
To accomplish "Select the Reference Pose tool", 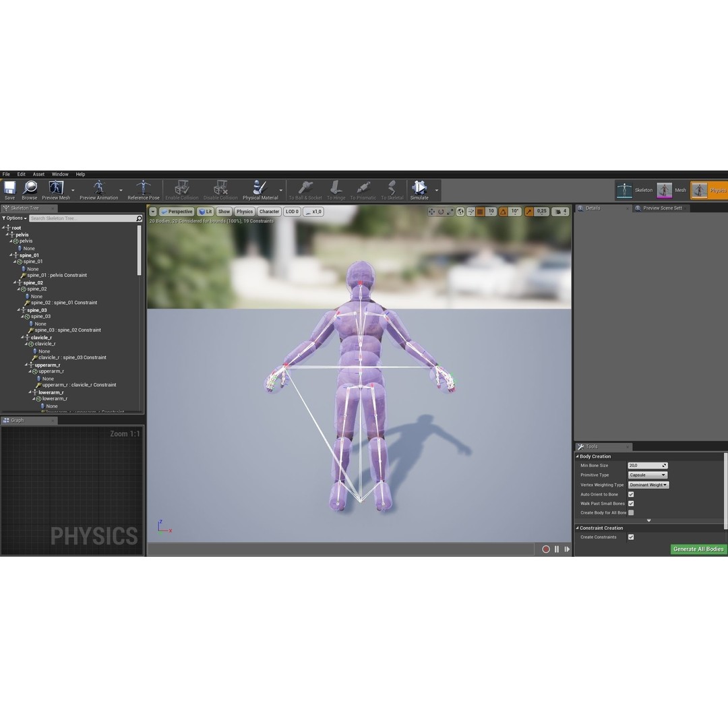I will (144, 189).
